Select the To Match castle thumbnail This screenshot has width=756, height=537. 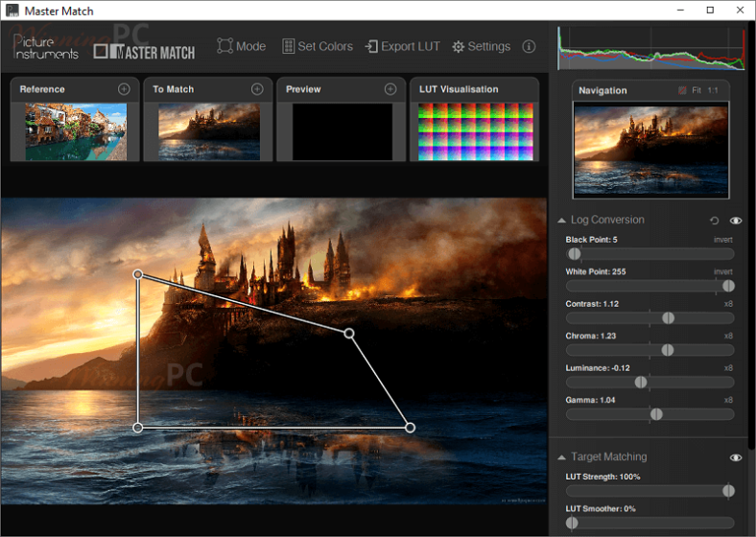coord(209,131)
